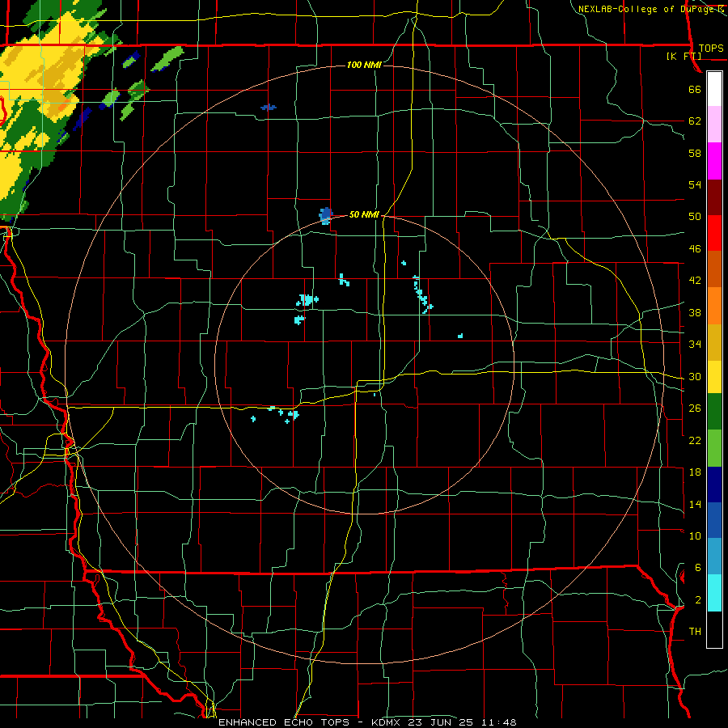Select the dark red legend swatch
Image resolution: width=728 pixels, height=728 pixels.
pos(714,198)
